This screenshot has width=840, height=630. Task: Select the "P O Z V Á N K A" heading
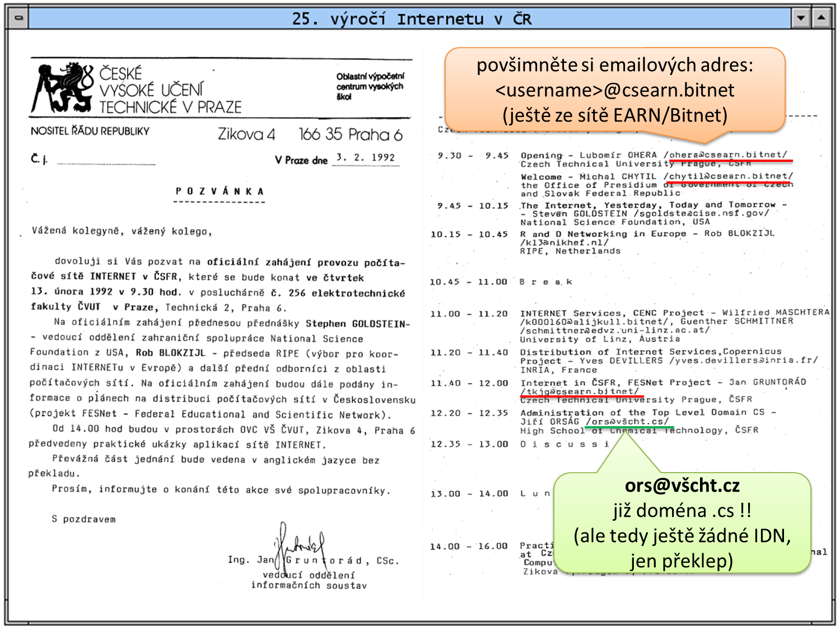(220, 192)
